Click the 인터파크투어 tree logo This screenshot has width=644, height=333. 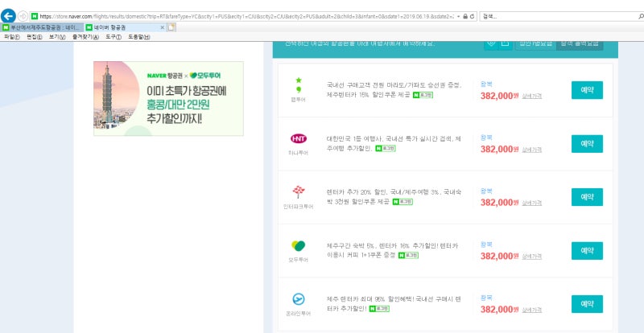click(x=299, y=191)
